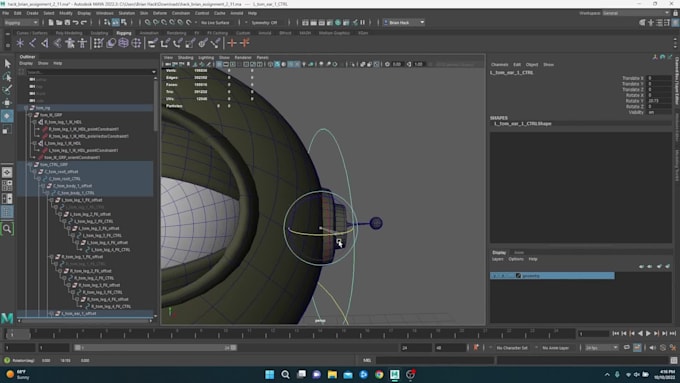Open Google Chrome from the taskbar

click(x=379, y=374)
